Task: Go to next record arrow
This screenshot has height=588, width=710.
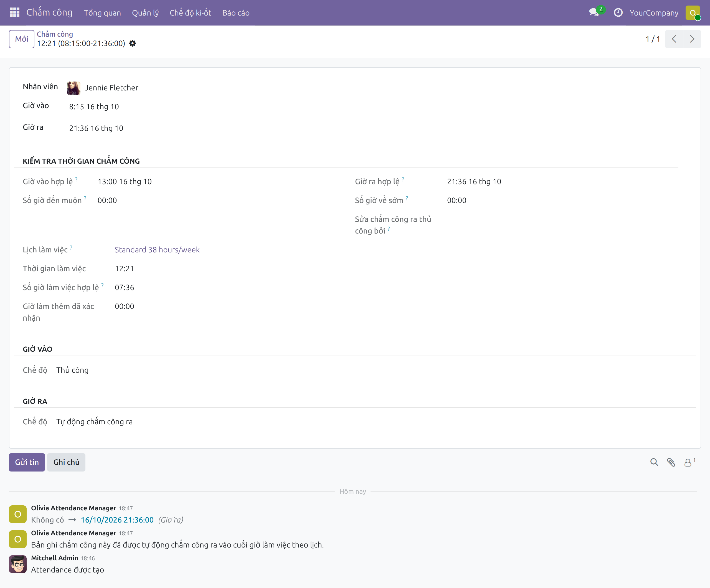Action: coord(692,39)
